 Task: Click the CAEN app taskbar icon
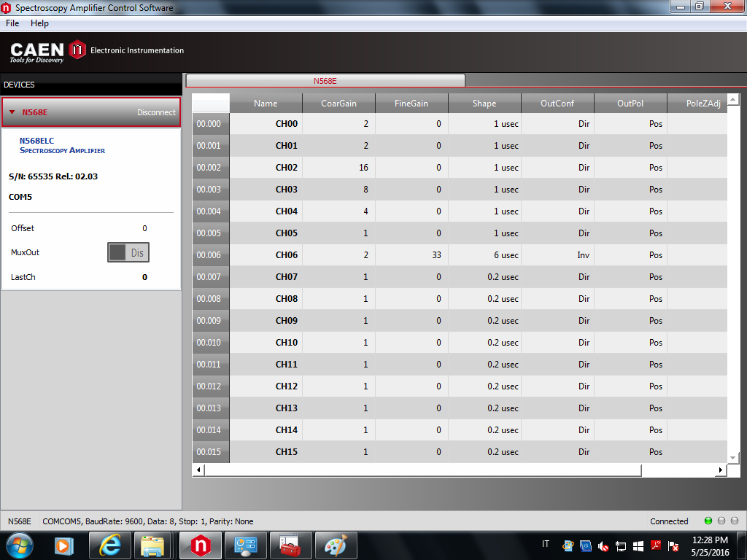click(201, 545)
